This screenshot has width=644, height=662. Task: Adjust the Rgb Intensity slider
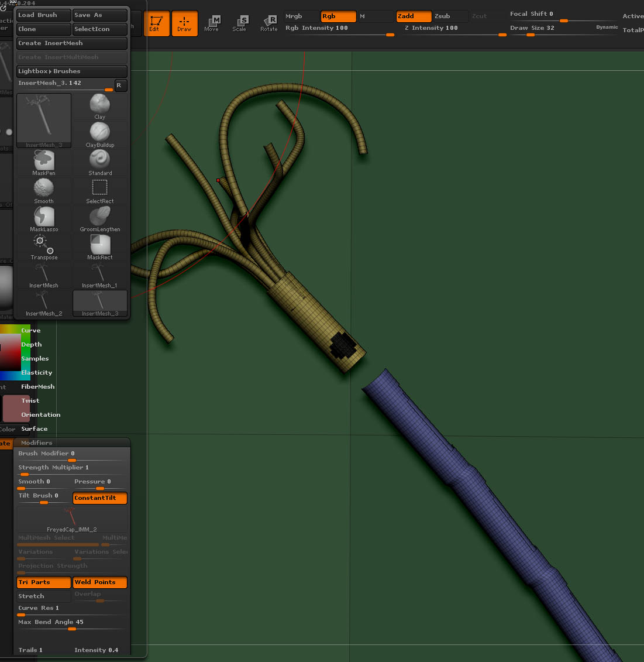(x=340, y=30)
